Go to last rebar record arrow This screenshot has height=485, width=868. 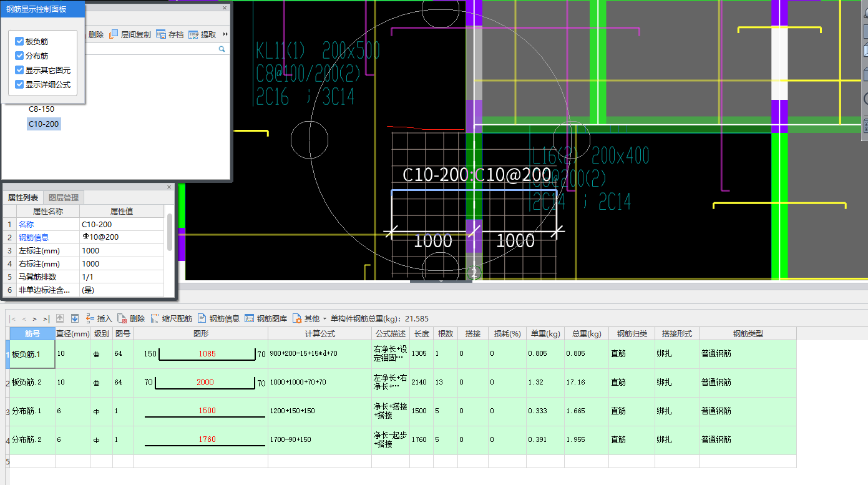(x=46, y=319)
